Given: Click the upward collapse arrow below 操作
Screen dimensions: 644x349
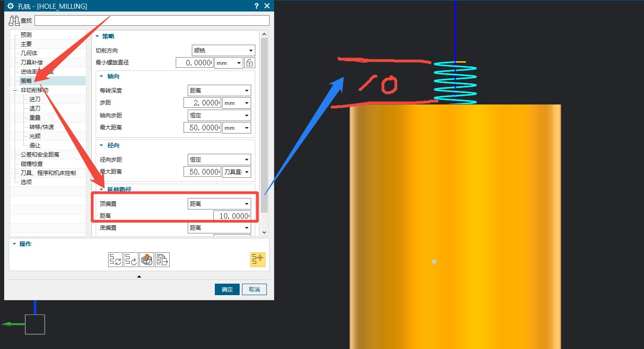Looking at the screenshot, I should pyautogui.click(x=139, y=277).
